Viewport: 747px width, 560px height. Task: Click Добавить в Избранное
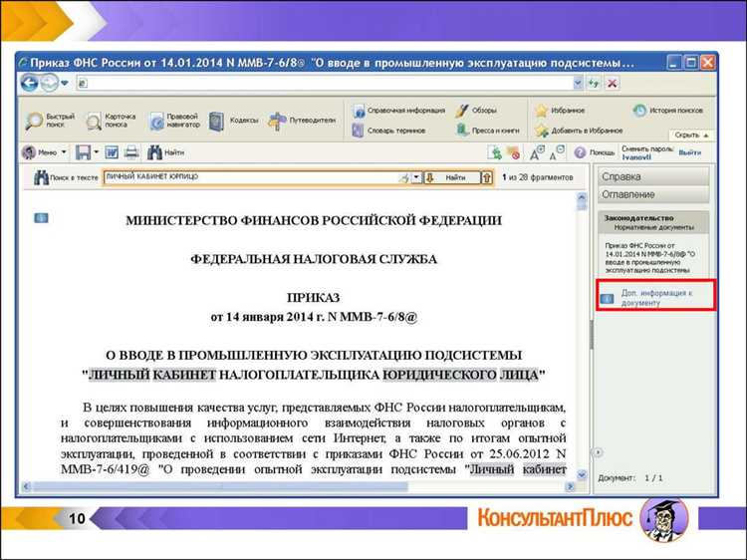point(579,131)
